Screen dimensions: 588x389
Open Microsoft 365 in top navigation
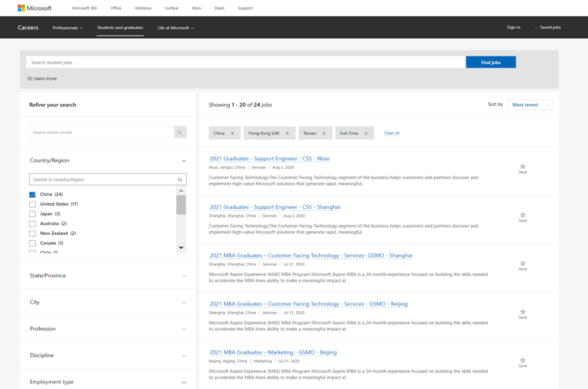(84, 8)
